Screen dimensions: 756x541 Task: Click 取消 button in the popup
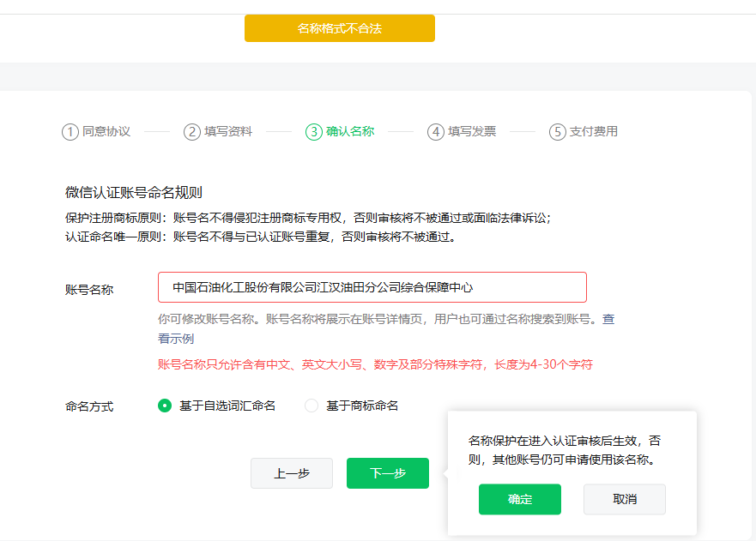(x=625, y=499)
